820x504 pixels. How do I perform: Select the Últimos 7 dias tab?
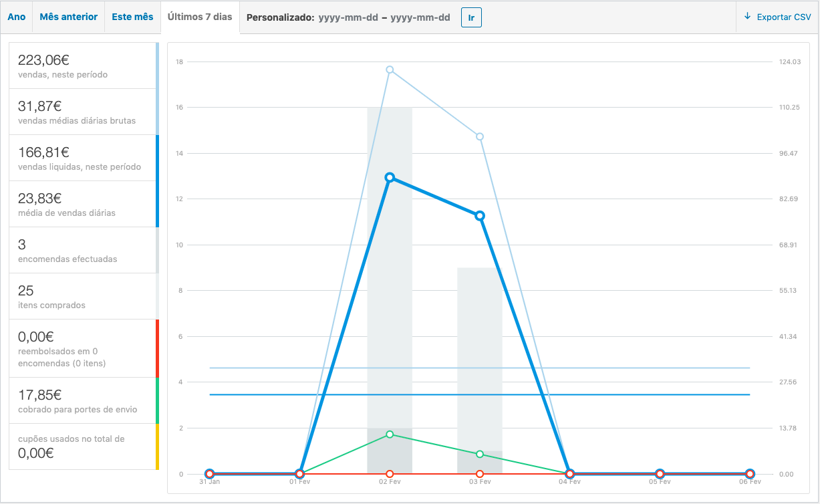click(200, 17)
